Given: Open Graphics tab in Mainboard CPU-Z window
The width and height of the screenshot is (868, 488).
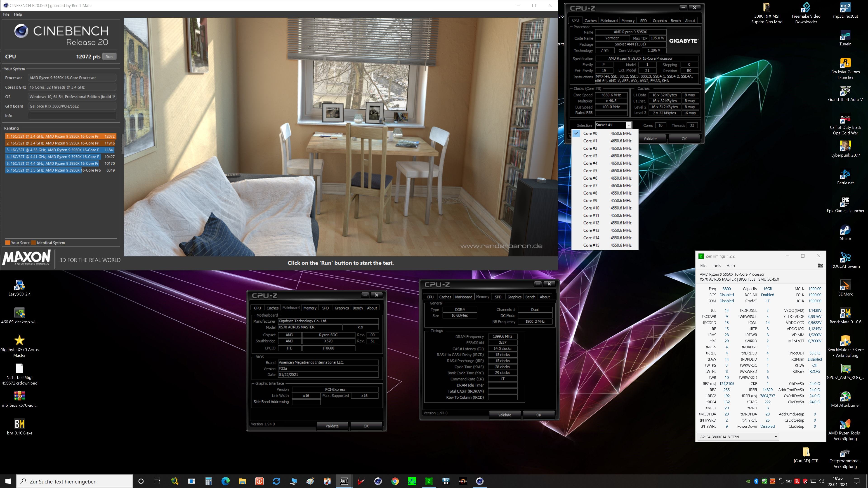Looking at the screenshot, I should (341, 308).
